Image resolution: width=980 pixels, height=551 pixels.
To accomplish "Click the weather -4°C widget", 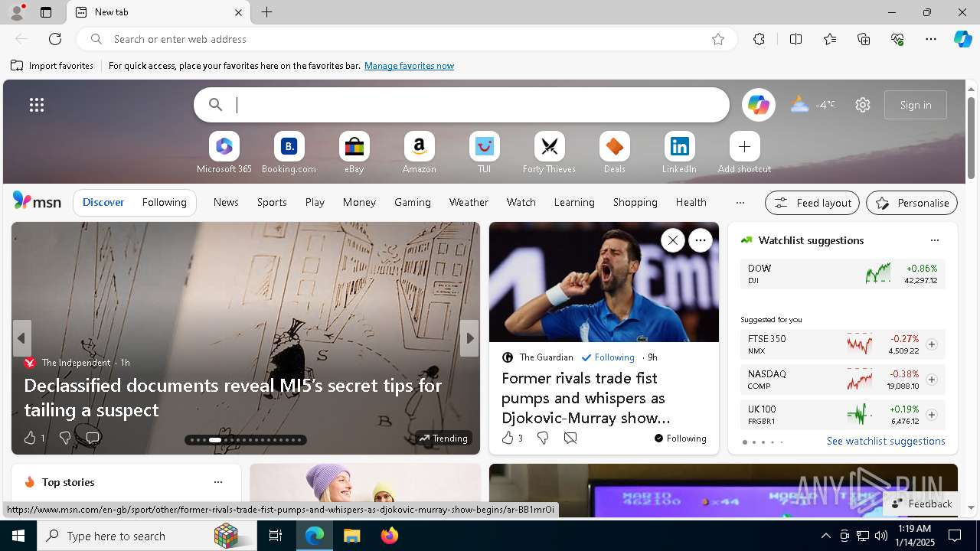I will coord(813,105).
